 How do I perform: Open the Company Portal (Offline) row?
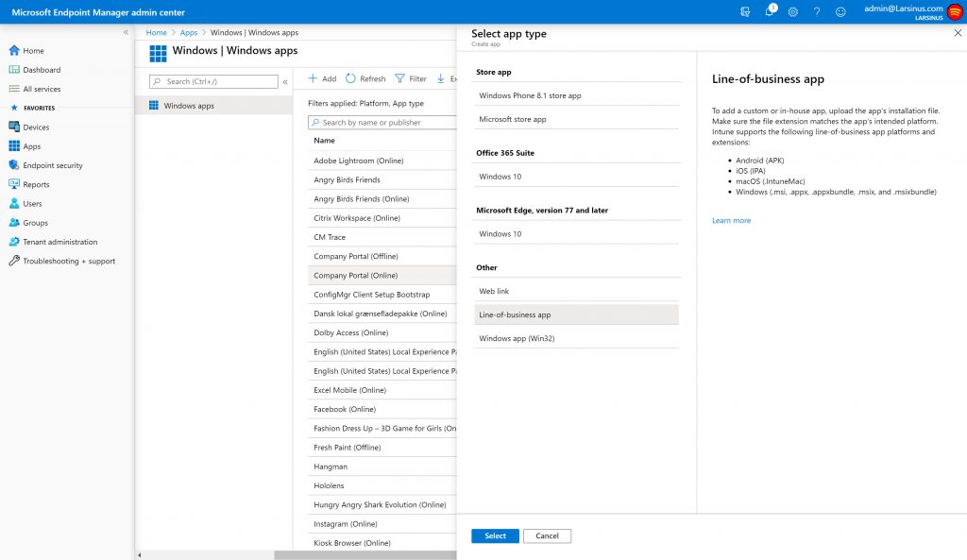tap(382, 256)
